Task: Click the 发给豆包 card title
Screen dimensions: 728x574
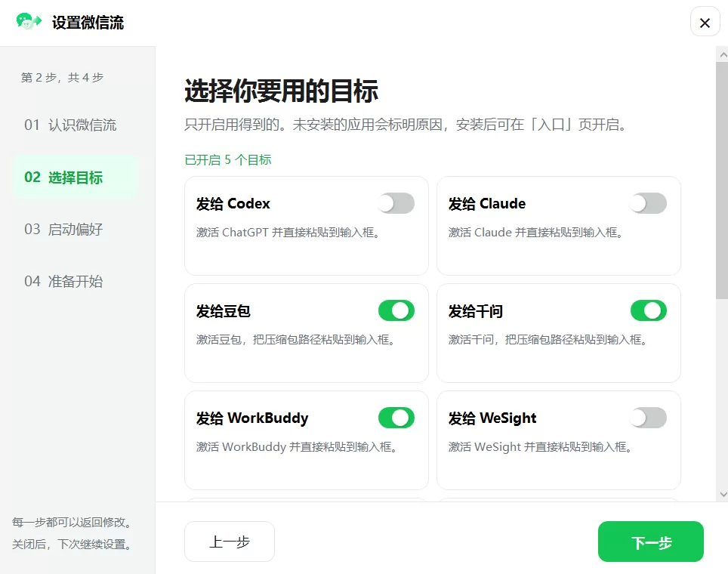Action: (224, 311)
